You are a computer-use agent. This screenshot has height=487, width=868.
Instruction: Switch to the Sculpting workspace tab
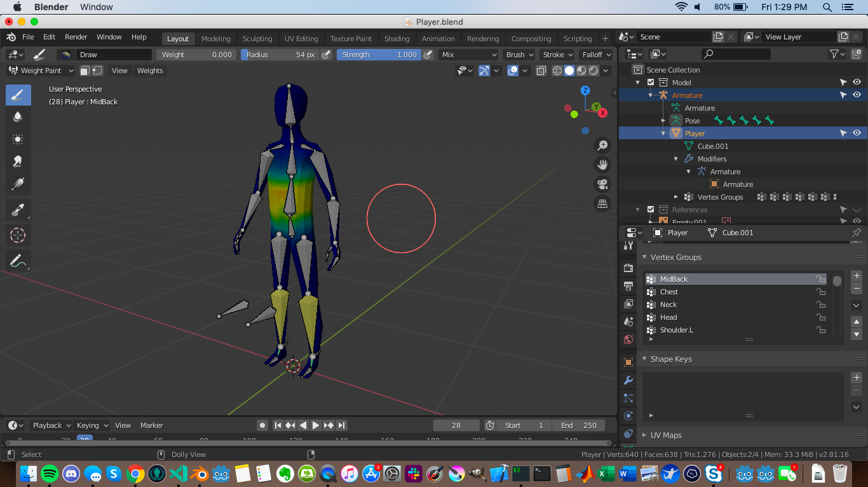pos(257,39)
